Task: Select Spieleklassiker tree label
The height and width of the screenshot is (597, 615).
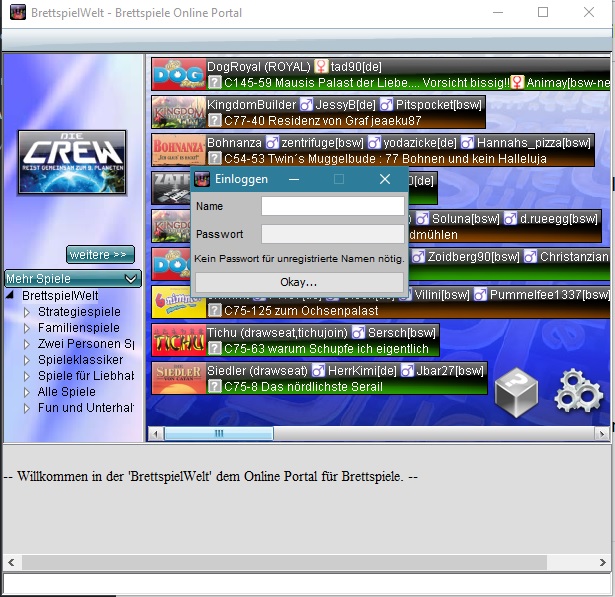Action: click(80, 360)
